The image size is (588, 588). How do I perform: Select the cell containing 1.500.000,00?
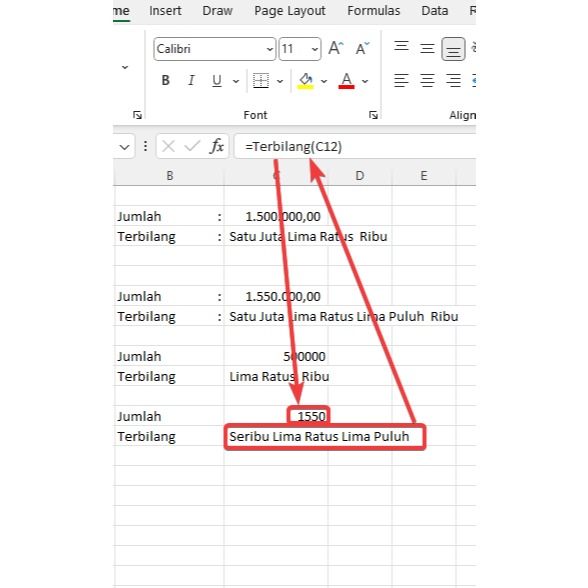click(276, 216)
